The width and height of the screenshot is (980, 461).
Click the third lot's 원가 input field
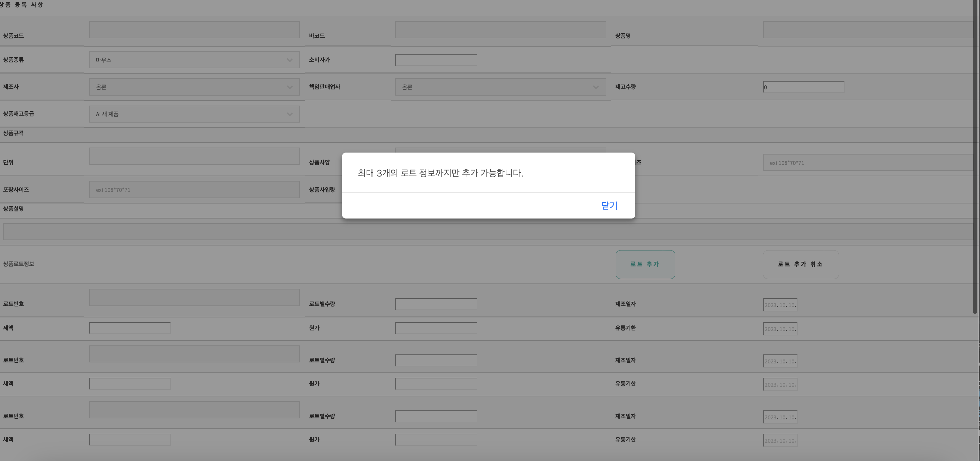point(436,440)
